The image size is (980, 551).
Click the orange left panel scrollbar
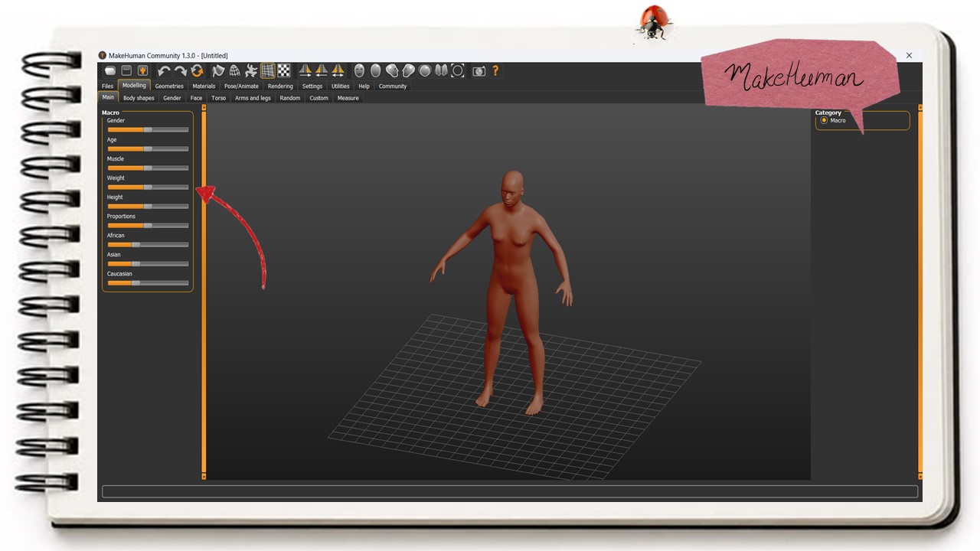pyautogui.click(x=204, y=292)
